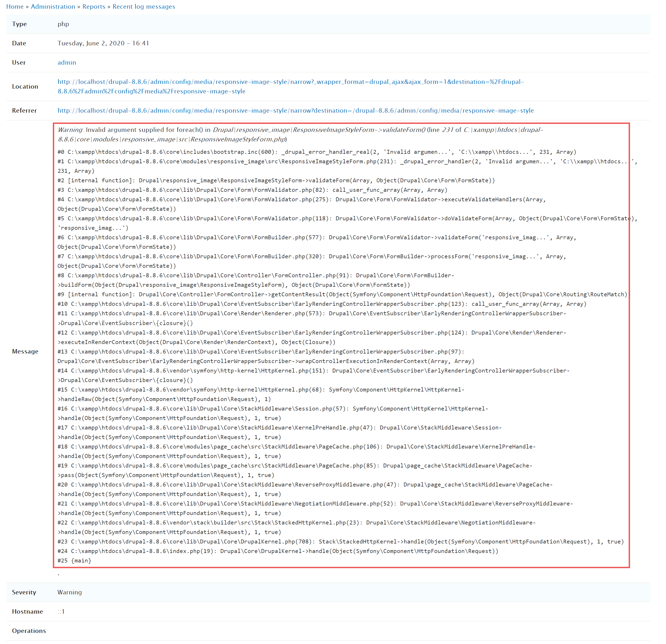Click the Location row label

click(25, 86)
